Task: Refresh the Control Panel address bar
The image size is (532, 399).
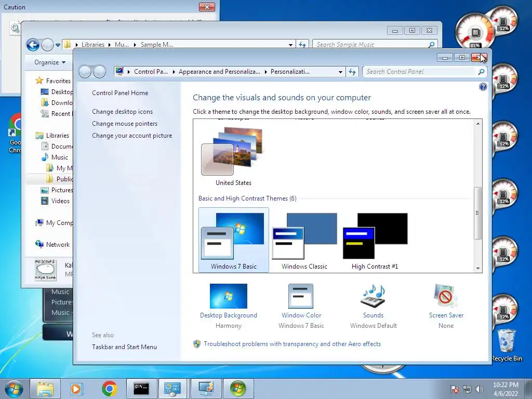Action: 352,72
